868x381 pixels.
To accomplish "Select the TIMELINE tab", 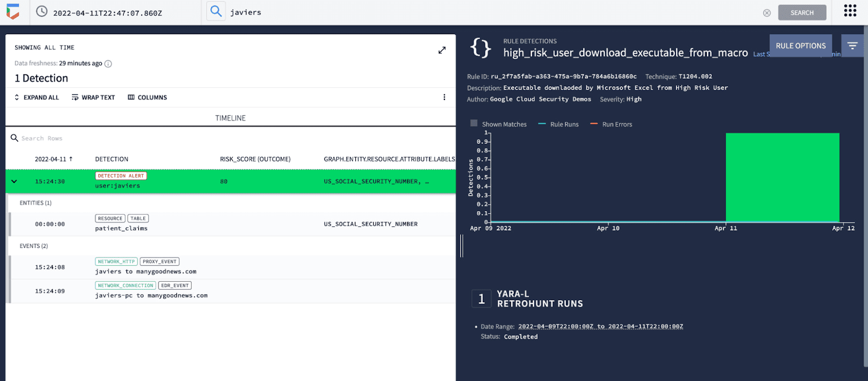I will pyautogui.click(x=231, y=118).
